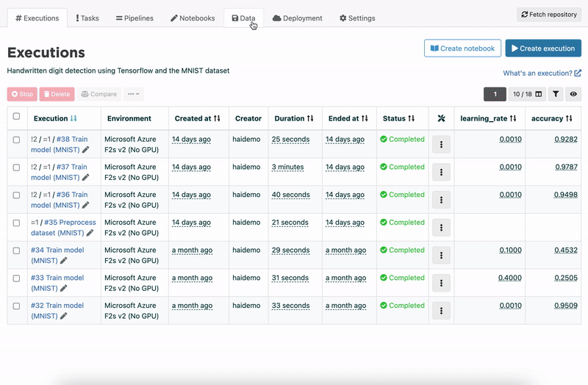Open #36 Train model (MNIST) execution

pos(60,200)
